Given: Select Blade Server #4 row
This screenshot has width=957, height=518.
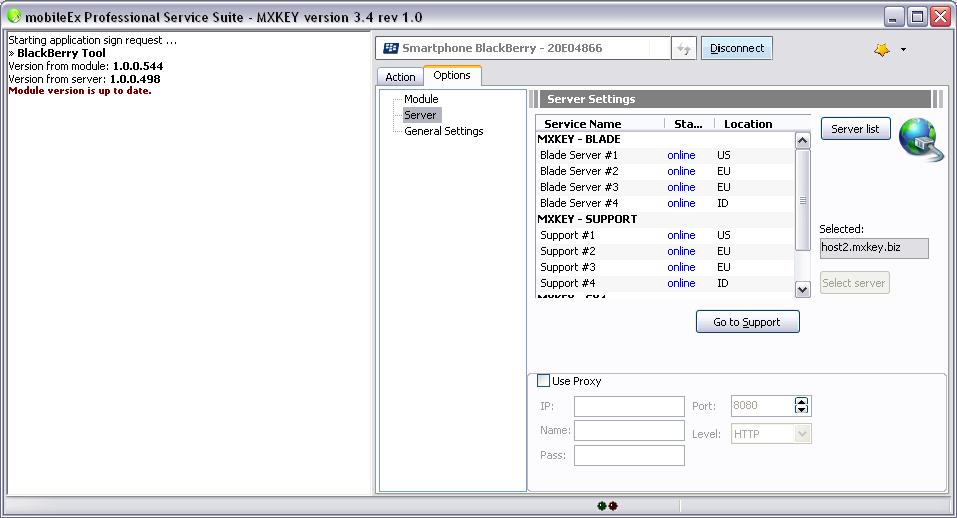Looking at the screenshot, I should 665,203.
